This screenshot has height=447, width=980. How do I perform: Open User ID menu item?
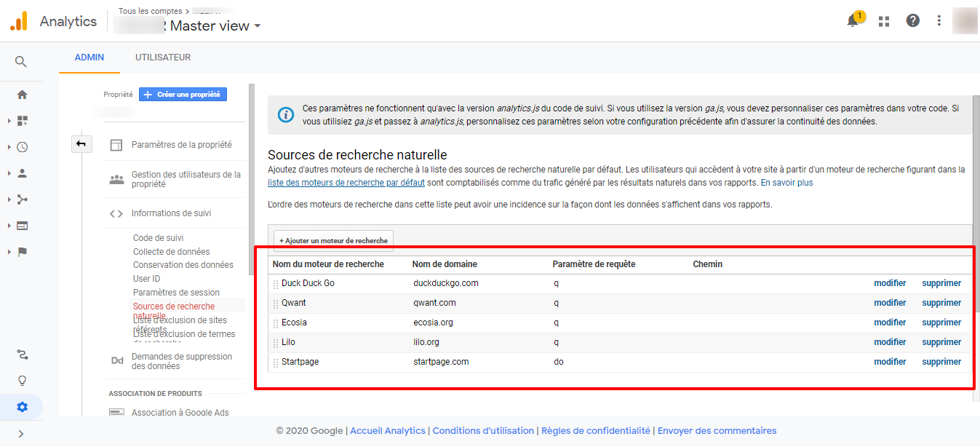pos(146,279)
